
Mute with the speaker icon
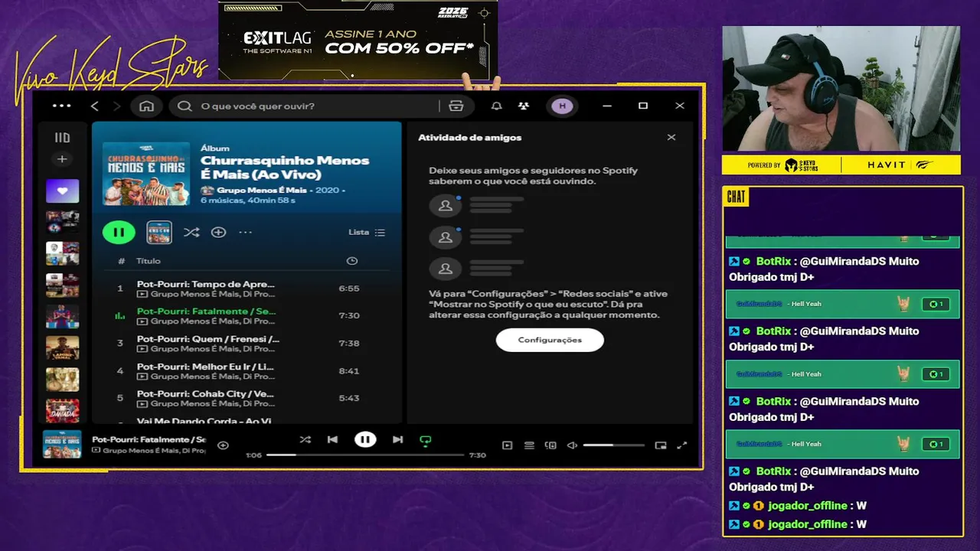tap(572, 445)
